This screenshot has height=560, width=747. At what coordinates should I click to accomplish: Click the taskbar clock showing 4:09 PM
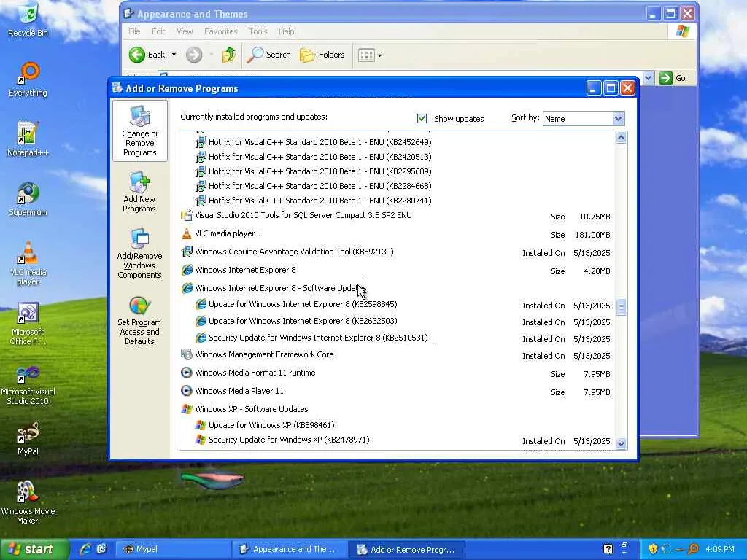point(719,549)
